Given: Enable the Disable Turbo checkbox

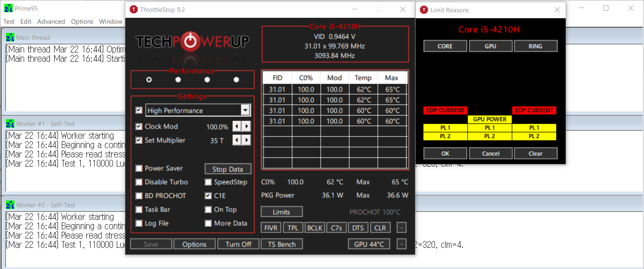Looking at the screenshot, I should (x=139, y=182).
